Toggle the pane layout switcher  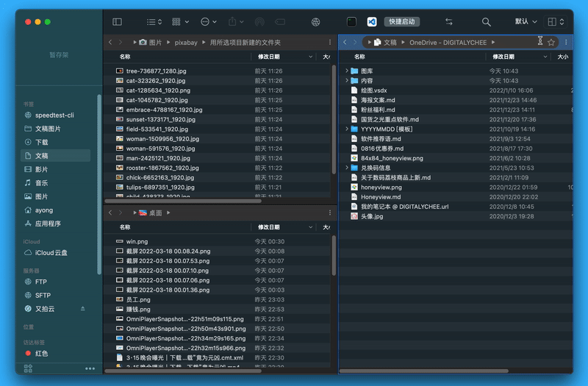[x=556, y=22]
